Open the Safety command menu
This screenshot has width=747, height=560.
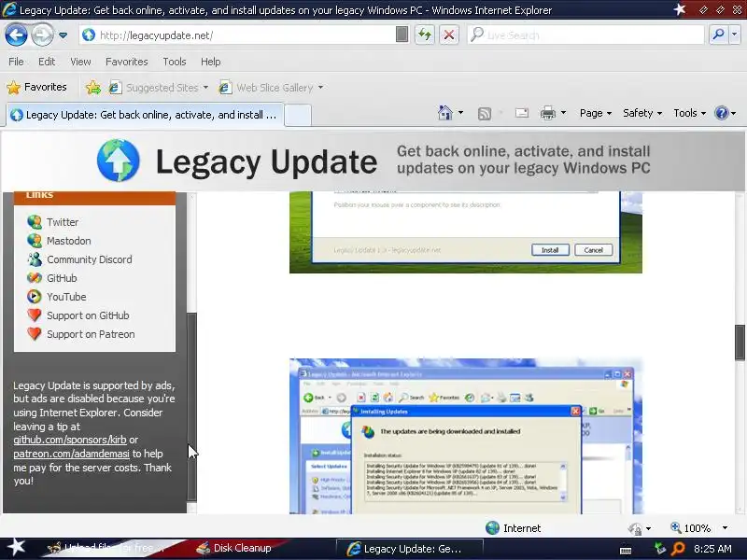coord(642,113)
